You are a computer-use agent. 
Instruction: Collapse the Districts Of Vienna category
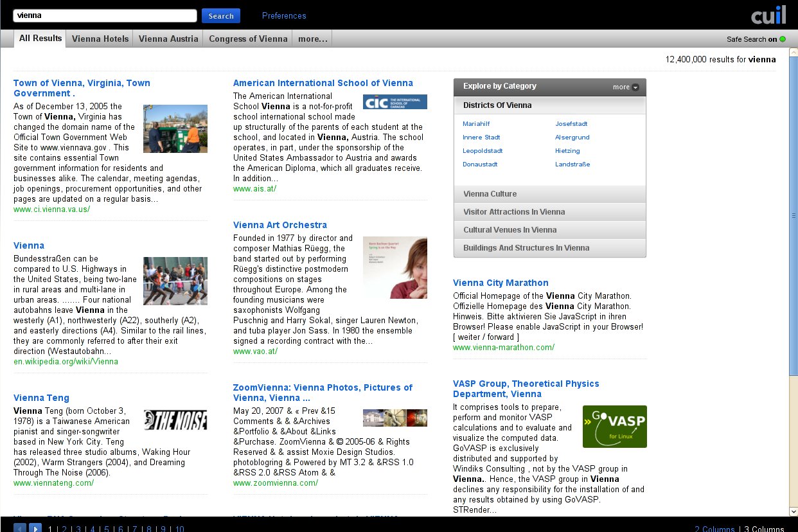pyautogui.click(x=550, y=105)
